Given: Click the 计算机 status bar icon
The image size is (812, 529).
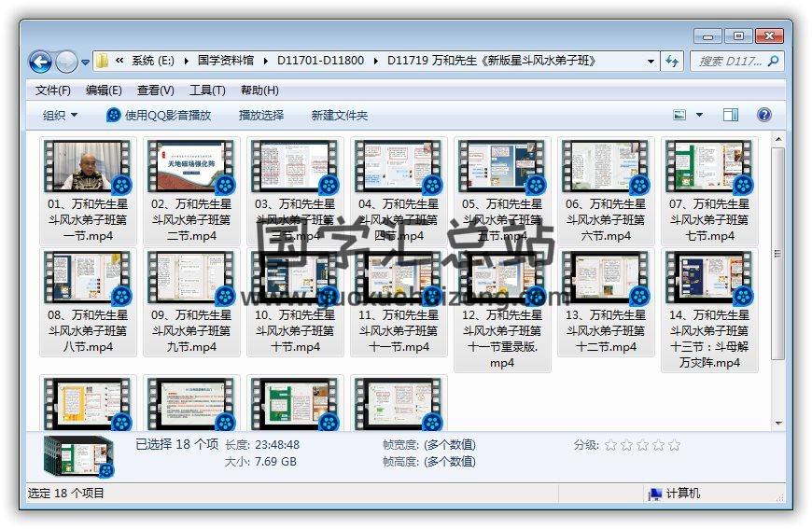Looking at the screenshot, I should point(655,494).
